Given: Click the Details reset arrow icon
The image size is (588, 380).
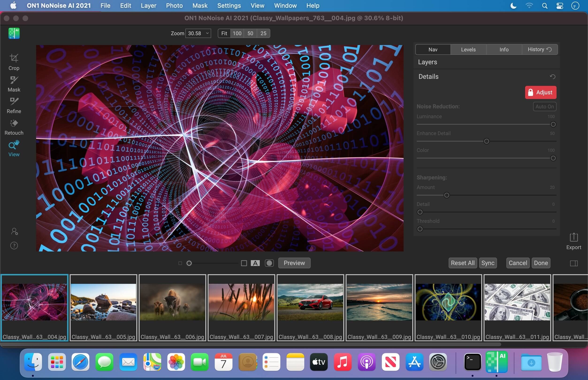Looking at the screenshot, I should click(x=553, y=77).
